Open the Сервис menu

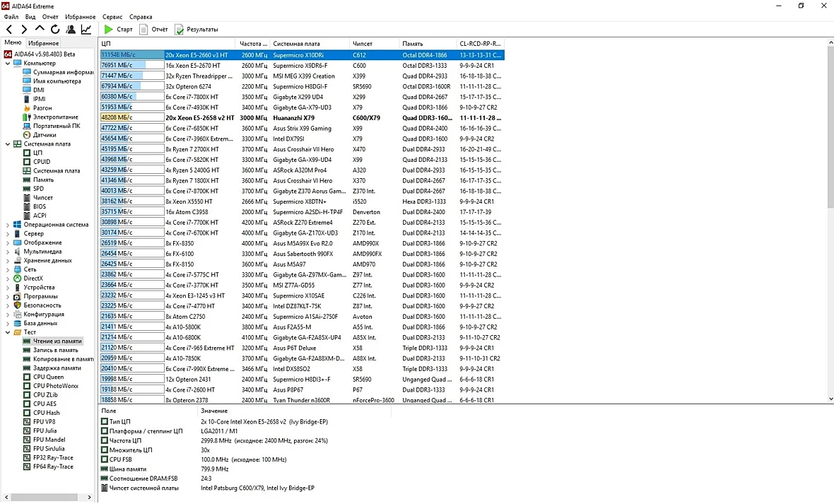[112, 17]
